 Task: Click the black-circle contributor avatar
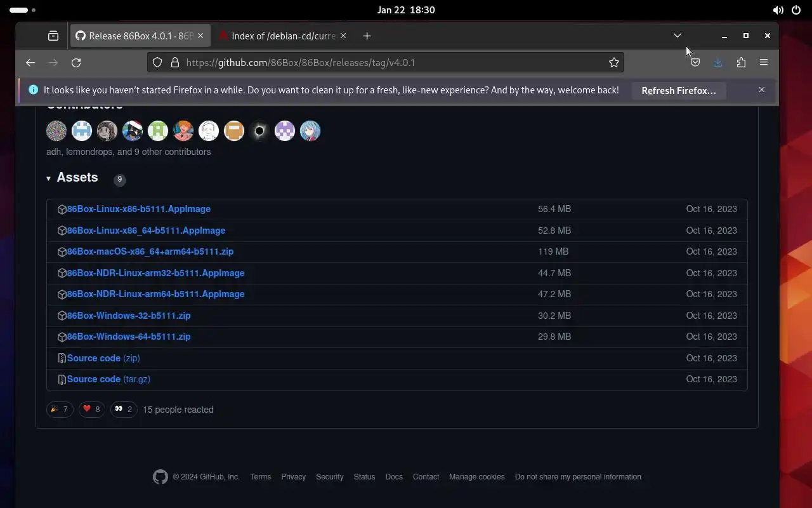[259, 131]
